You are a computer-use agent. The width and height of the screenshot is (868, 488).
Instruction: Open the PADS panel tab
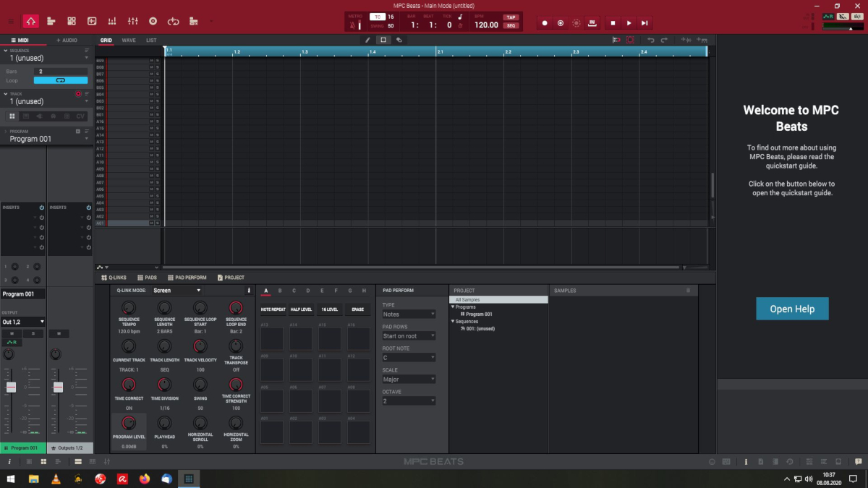(147, 278)
